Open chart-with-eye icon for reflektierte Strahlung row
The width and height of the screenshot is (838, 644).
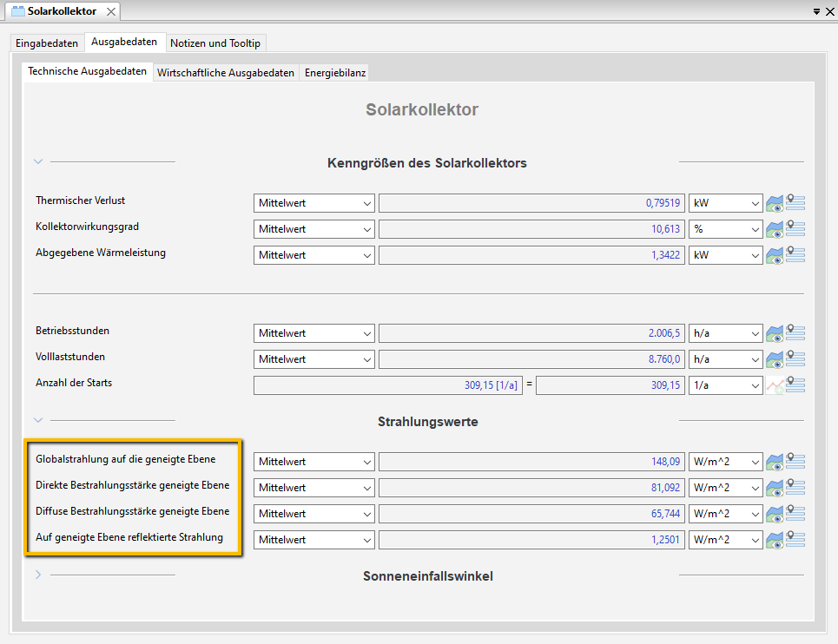(x=775, y=541)
